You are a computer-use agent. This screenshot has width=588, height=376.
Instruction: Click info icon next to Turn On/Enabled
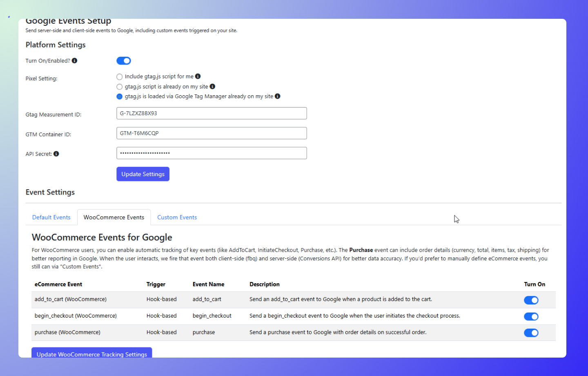pyautogui.click(x=74, y=60)
